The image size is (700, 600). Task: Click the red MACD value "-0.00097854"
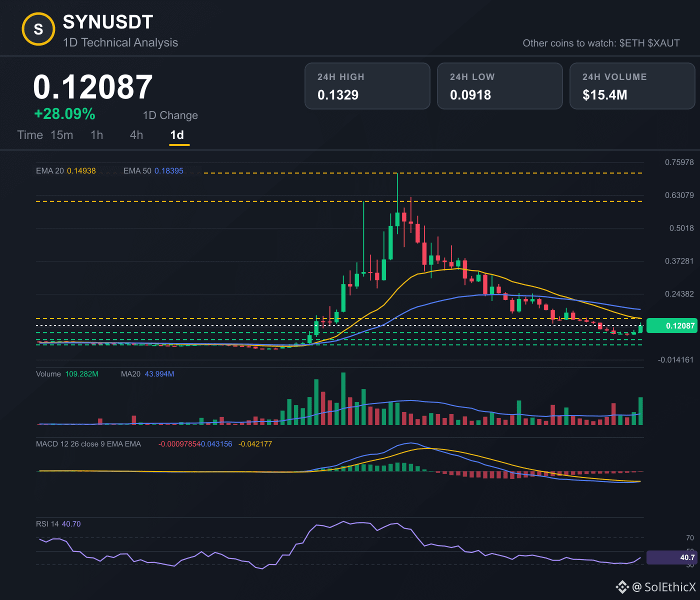[x=179, y=444]
